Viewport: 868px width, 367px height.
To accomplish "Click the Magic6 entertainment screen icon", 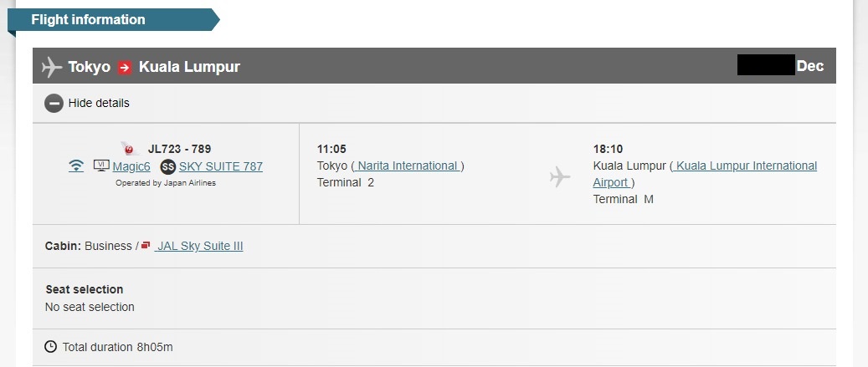I will tap(101, 166).
